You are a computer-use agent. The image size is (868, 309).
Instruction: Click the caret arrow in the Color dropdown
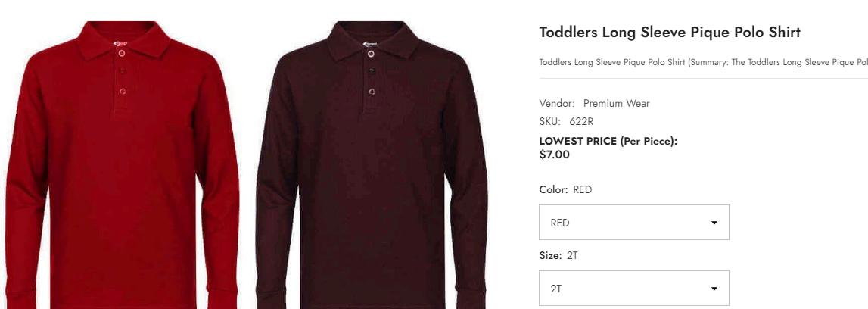coord(714,223)
